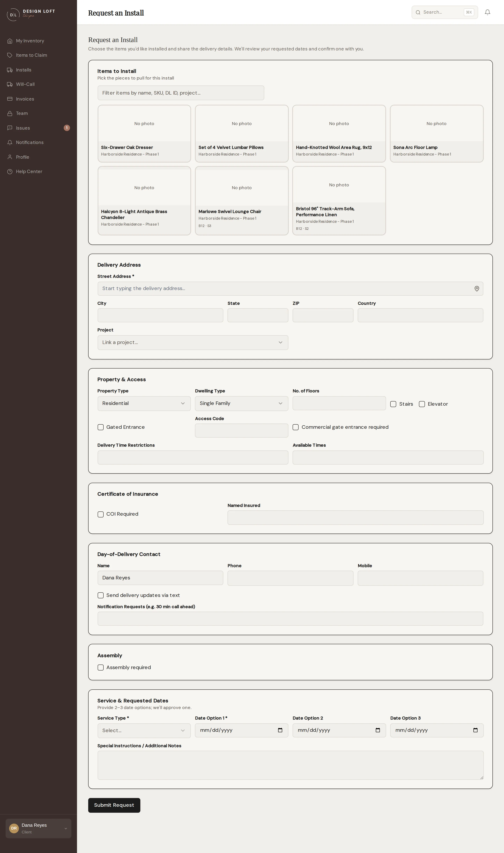Click the Issues count badge
This screenshot has height=853, width=504.
coord(67,128)
